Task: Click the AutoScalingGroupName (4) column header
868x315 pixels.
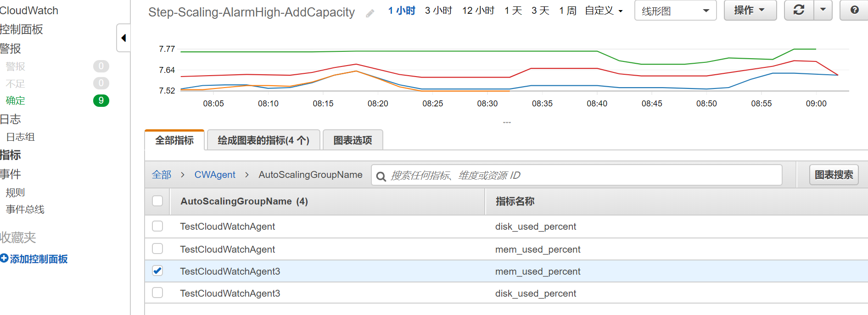Action: point(244,201)
